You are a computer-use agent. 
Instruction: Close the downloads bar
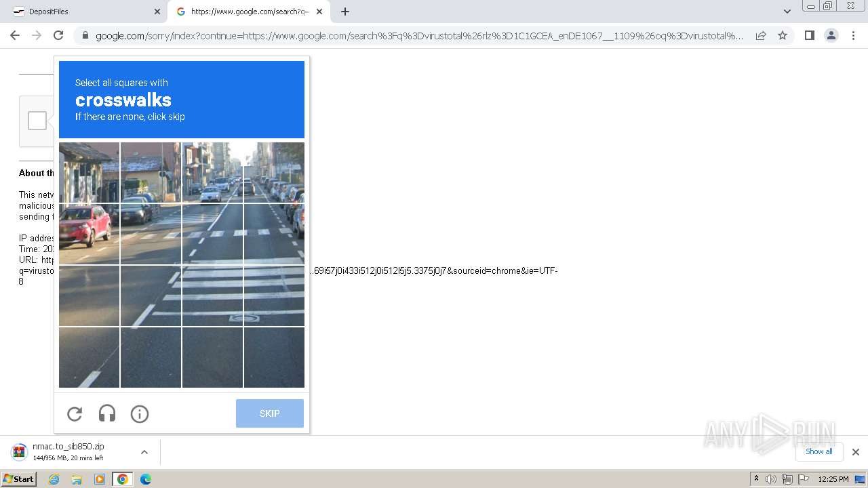pos(855,452)
